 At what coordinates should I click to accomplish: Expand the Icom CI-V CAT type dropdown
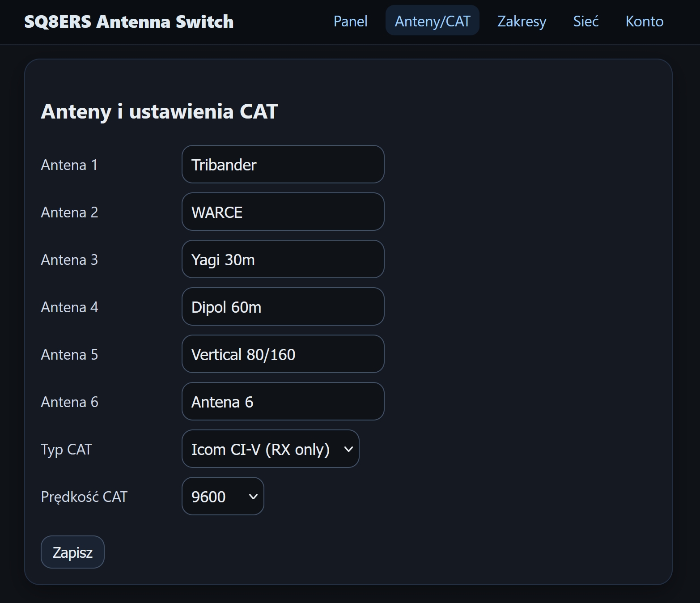(x=270, y=449)
